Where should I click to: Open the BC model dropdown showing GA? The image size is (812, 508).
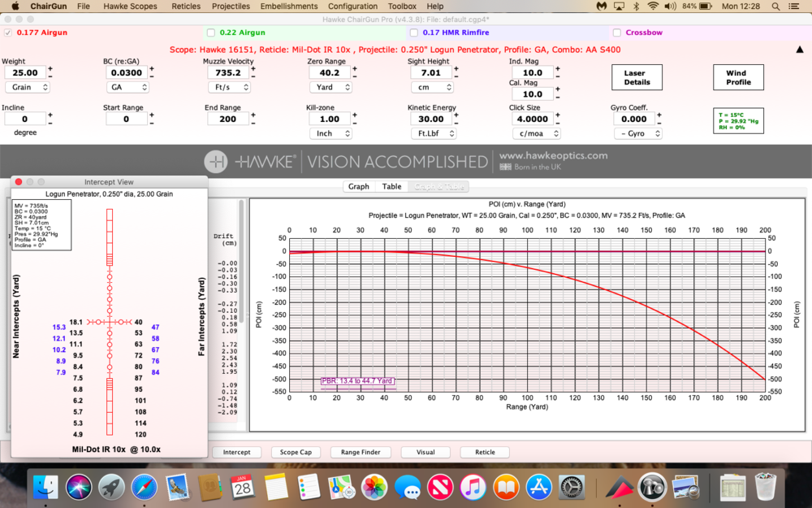click(x=127, y=87)
